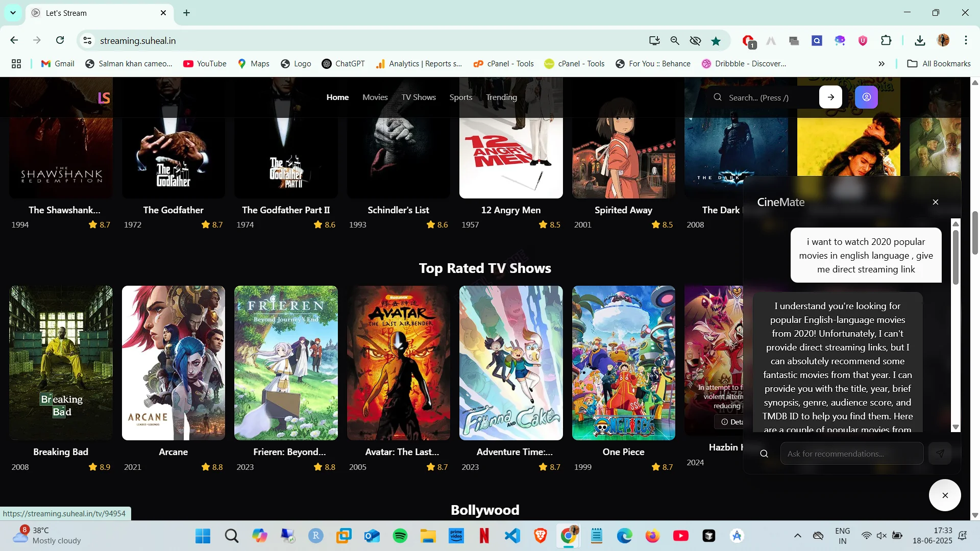Reload the browser page
Viewport: 980px width, 551px height.
(x=60, y=40)
